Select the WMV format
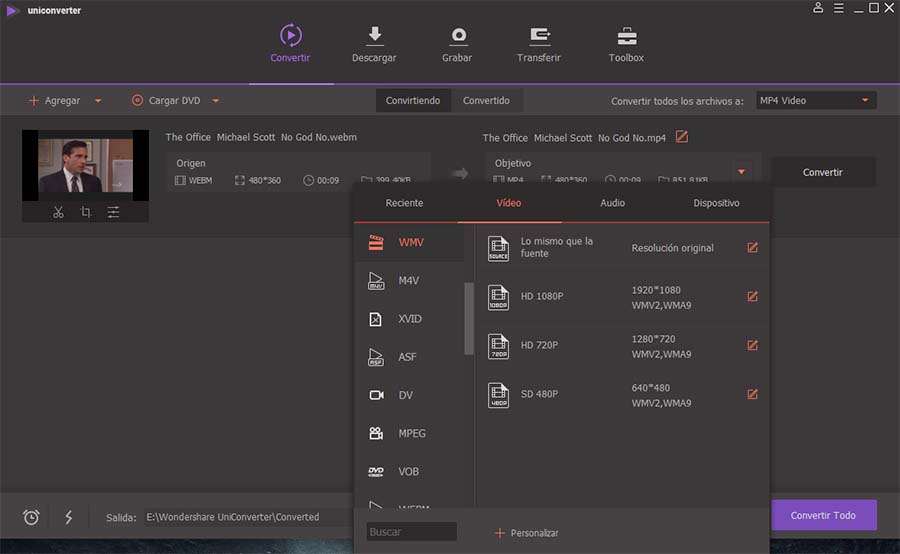Screen dimensions: 900x554 tap(410, 242)
